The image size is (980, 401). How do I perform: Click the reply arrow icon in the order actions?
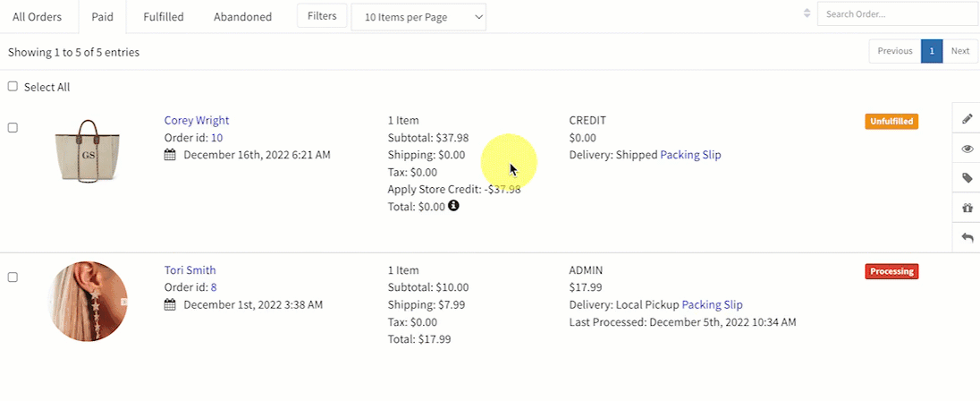click(x=967, y=237)
